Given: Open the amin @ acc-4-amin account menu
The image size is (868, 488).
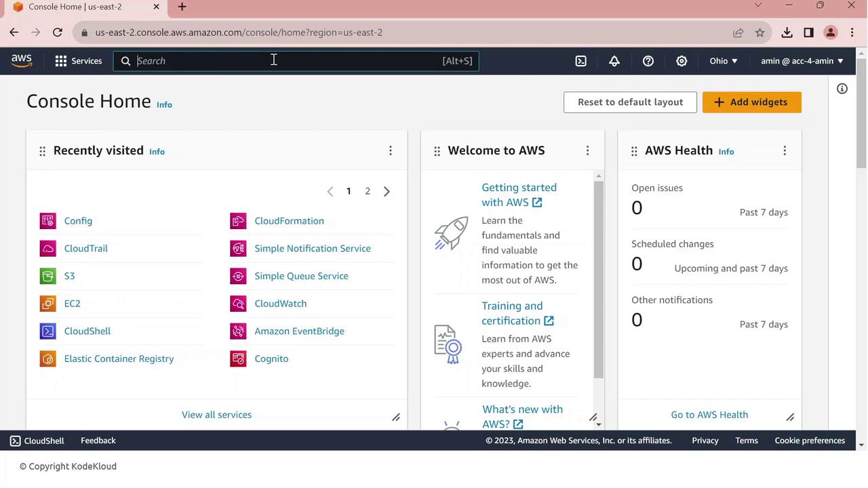Looking at the screenshot, I should 802,61.
